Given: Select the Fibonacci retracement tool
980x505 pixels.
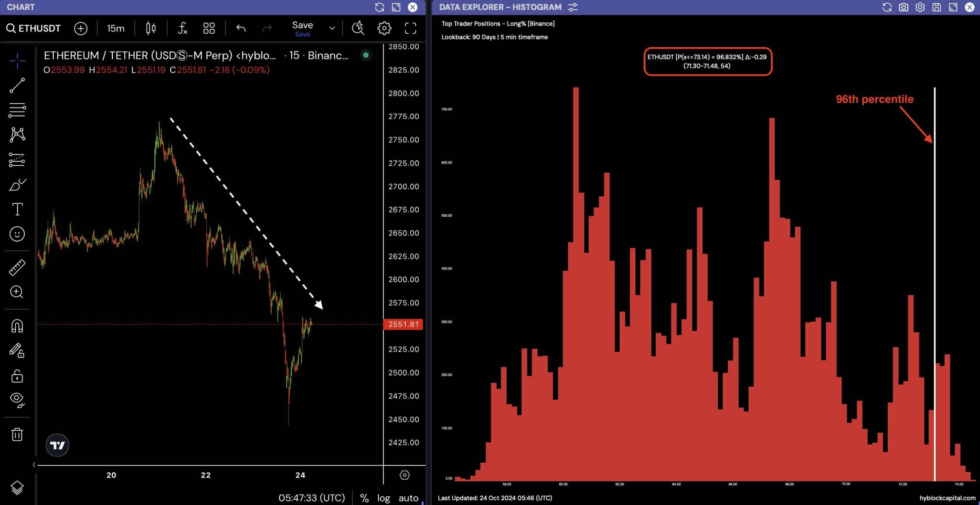Looking at the screenshot, I should pyautogui.click(x=17, y=110).
